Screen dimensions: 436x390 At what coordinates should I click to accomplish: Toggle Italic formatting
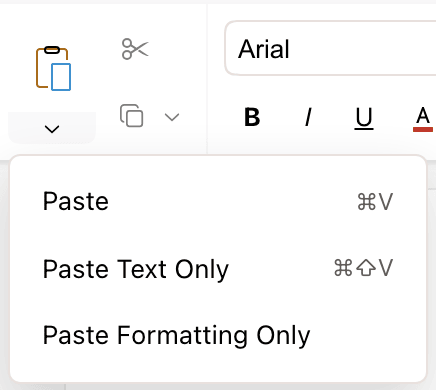click(x=308, y=117)
